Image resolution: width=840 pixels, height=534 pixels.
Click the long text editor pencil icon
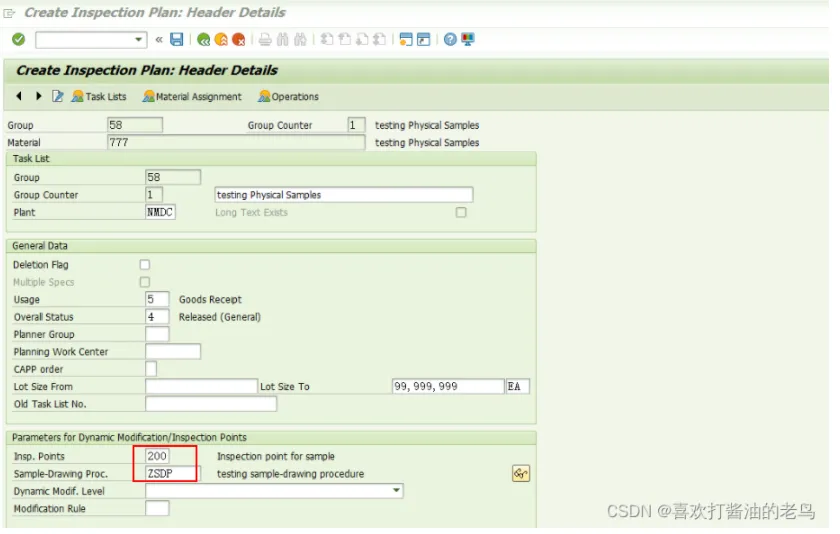coord(58,96)
